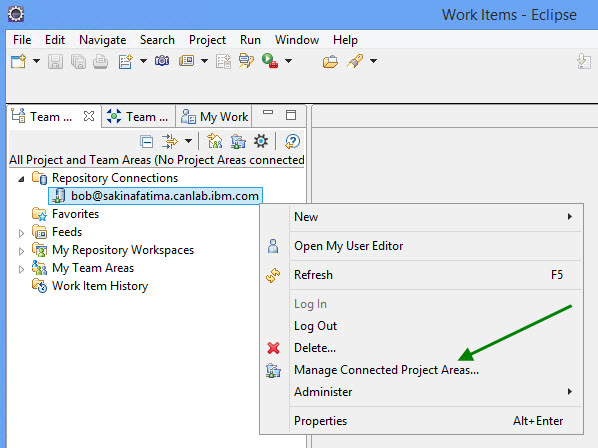
Task: Click the open folder toolbar icon
Action: pyautogui.click(x=330, y=61)
